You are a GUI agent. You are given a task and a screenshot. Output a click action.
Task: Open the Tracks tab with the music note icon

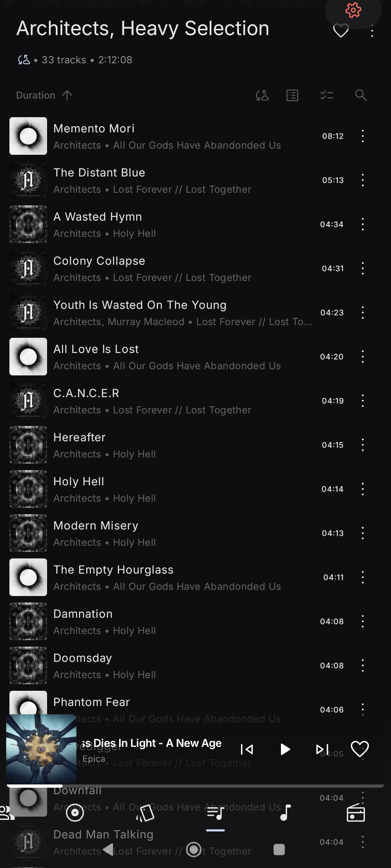(x=286, y=813)
